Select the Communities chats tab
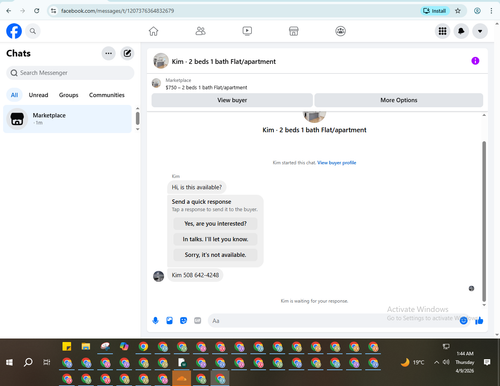 [x=107, y=95]
